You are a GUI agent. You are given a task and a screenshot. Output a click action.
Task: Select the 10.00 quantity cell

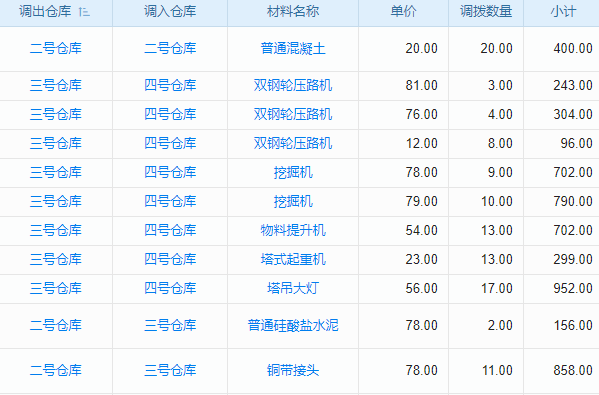click(497, 201)
